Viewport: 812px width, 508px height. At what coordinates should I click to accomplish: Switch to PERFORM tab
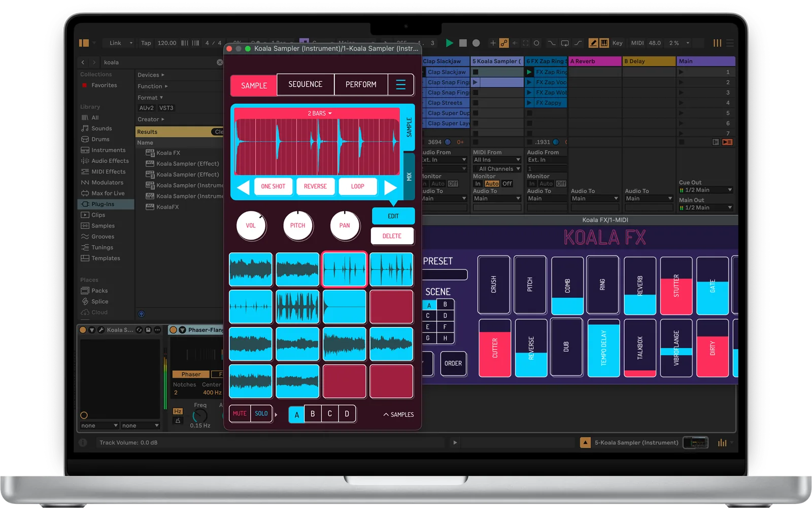tap(361, 84)
